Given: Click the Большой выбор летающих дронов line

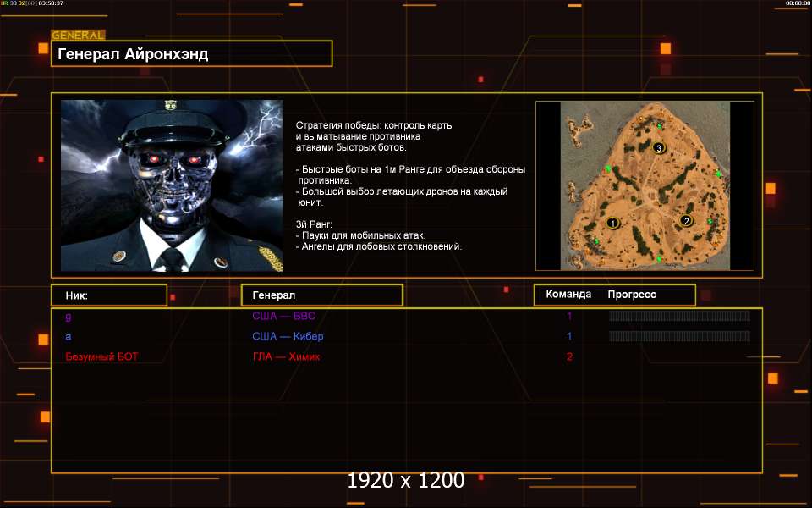Looking at the screenshot, I should pyautogui.click(x=402, y=191).
